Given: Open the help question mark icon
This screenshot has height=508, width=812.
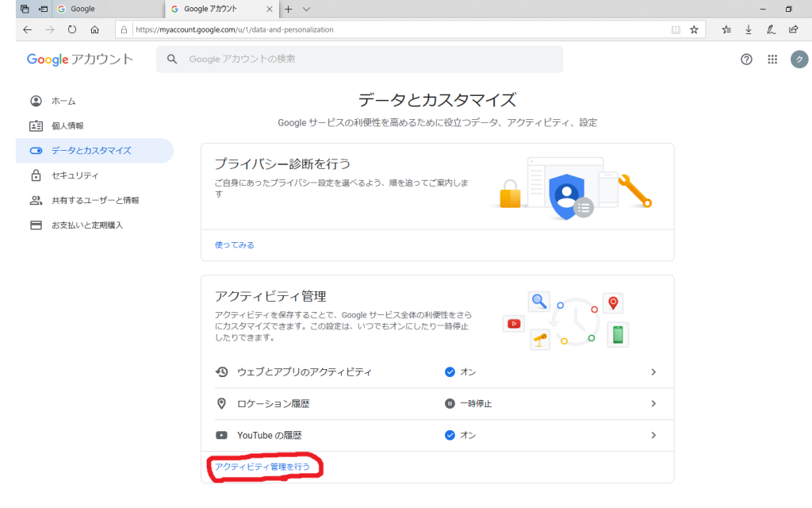Looking at the screenshot, I should coord(746,59).
